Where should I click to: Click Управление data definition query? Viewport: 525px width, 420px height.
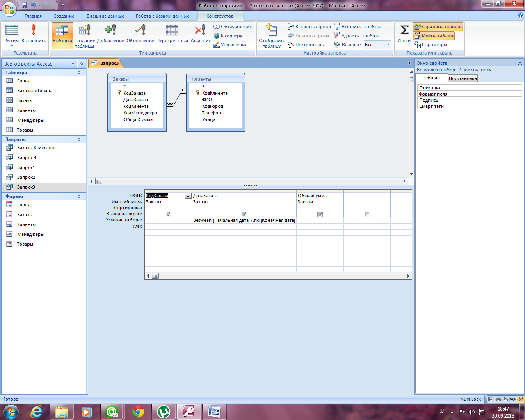click(231, 45)
